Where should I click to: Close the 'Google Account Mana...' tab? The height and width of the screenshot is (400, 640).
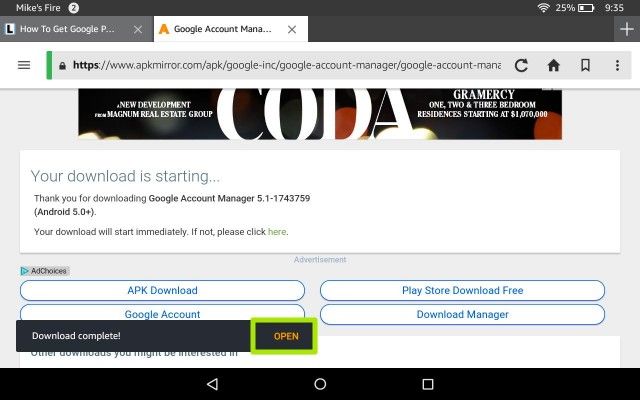292,29
